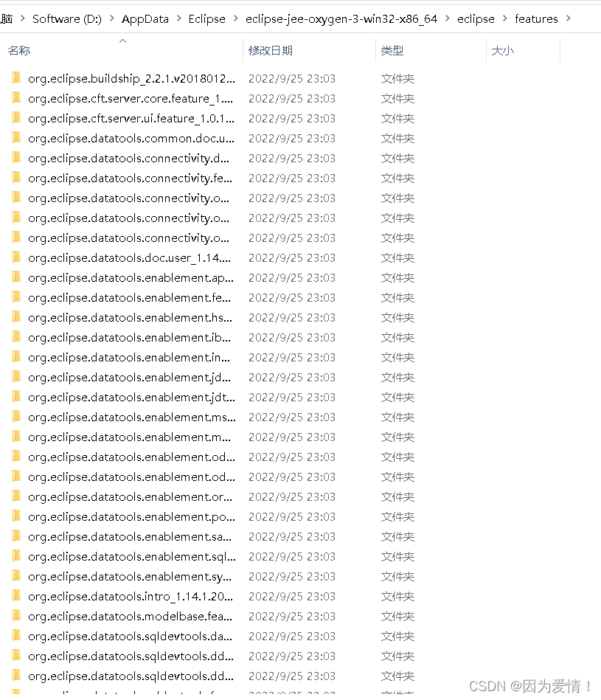Click the org.eclipse.cft.server.core.feature folder icon
The width and height of the screenshot is (601, 700).
coord(16,98)
